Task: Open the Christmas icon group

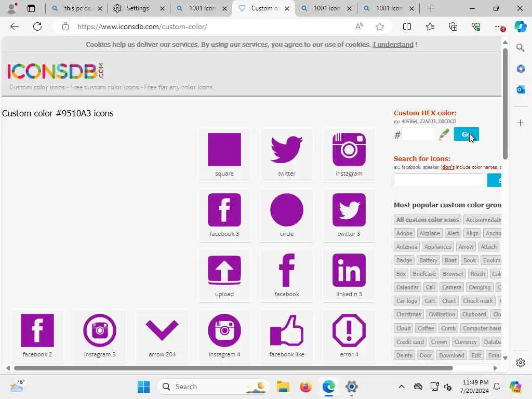Action: coord(408,314)
